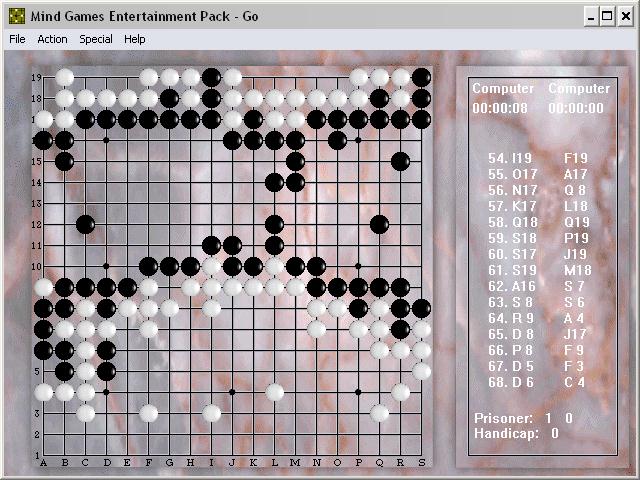Click the isolated black stone at C12
640x480 pixels.
tap(85, 224)
